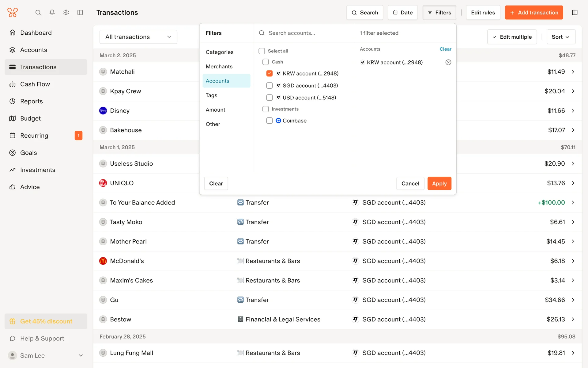Open the All transactions dropdown

click(138, 37)
